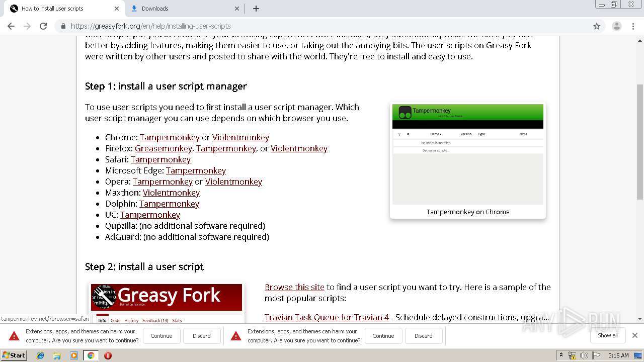644x362 pixels.
Task: Continue the second extension download warning
Action: pos(383,336)
